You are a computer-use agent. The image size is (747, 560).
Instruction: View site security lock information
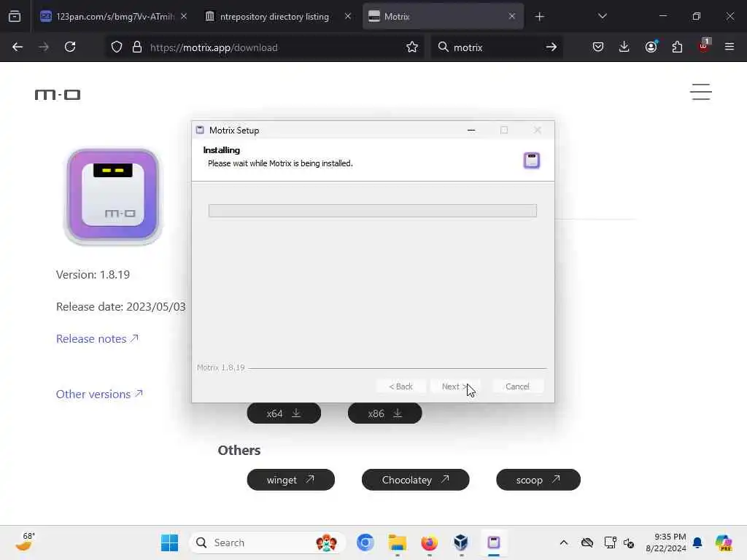click(137, 47)
